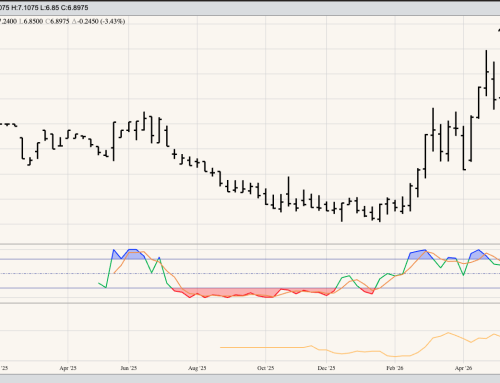Click the Dec '25 date axis label
This screenshot has height=383, width=500.
click(x=326, y=368)
